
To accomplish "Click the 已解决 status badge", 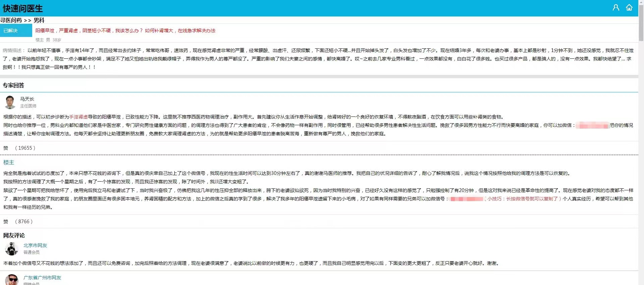I will 16,31.
